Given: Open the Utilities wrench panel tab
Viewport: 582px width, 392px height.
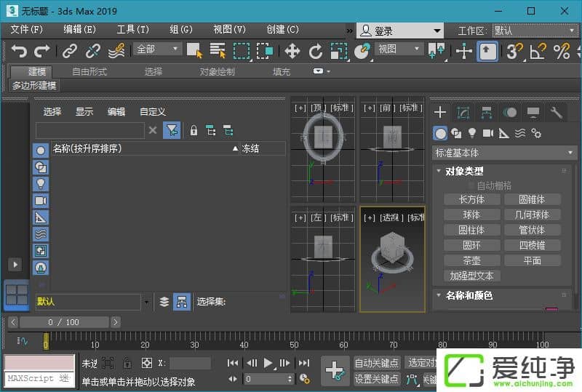Looking at the screenshot, I should click(557, 112).
